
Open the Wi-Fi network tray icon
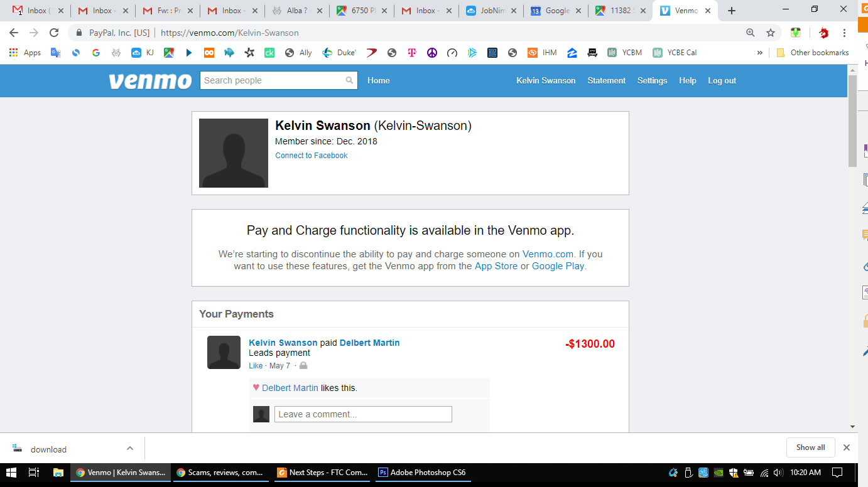(x=764, y=473)
